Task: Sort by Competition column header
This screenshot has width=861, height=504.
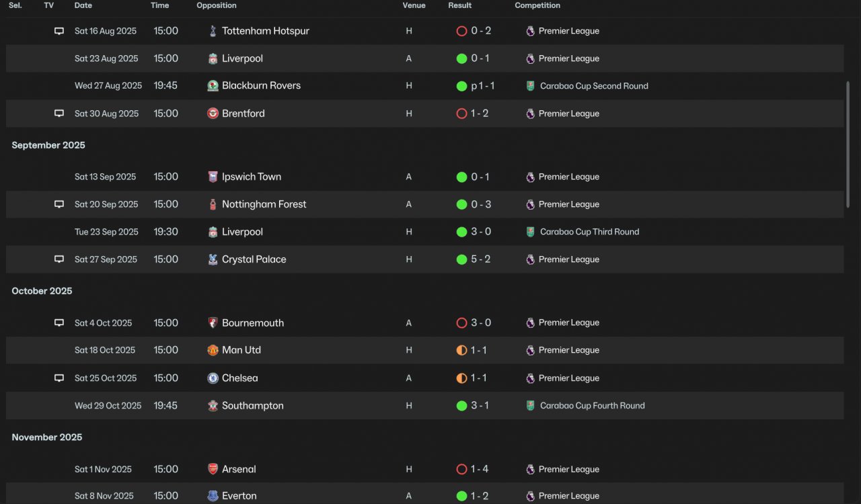Action: [537, 5]
